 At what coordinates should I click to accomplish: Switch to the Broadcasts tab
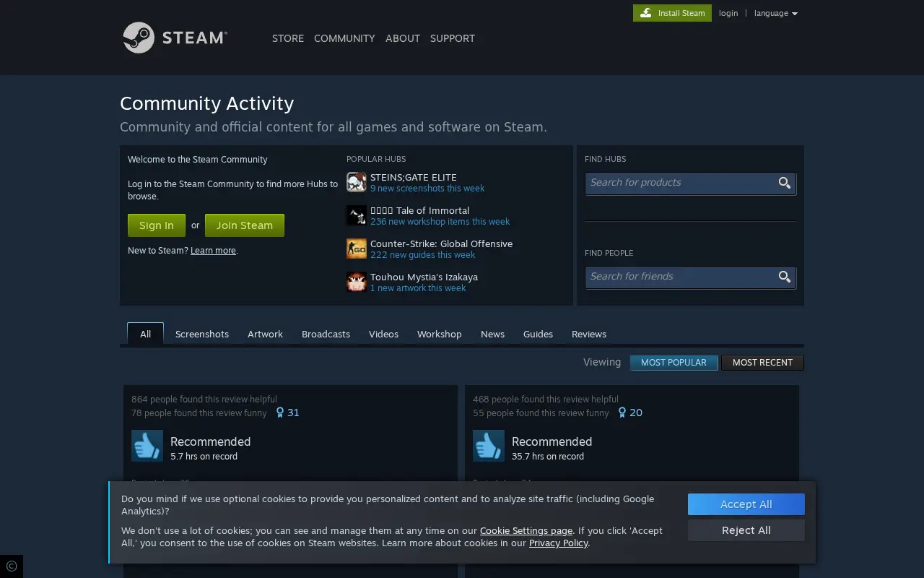pyautogui.click(x=326, y=334)
